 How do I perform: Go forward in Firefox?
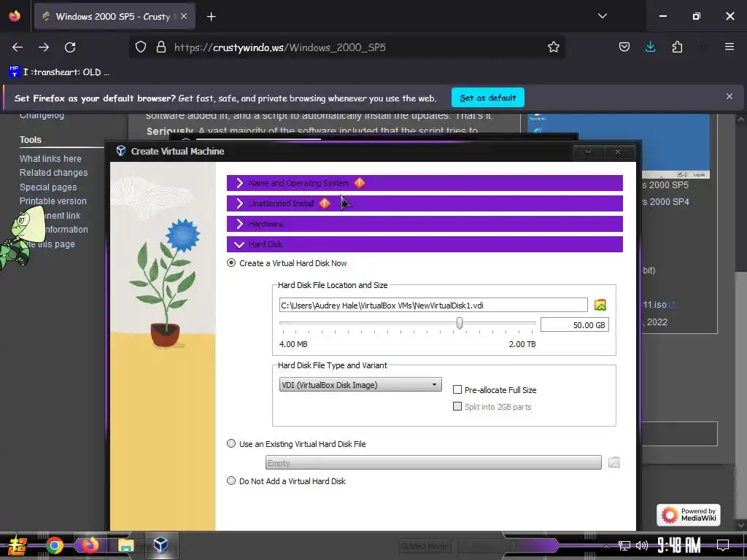(x=44, y=47)
